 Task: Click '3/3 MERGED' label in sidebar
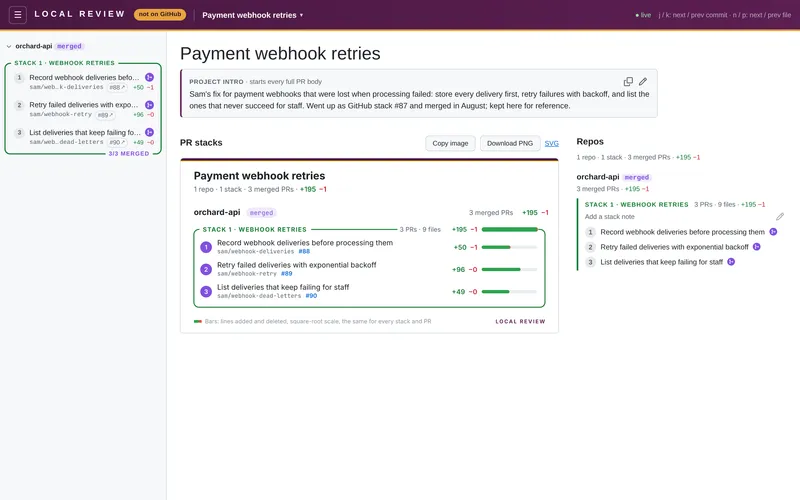coord(129,154)
